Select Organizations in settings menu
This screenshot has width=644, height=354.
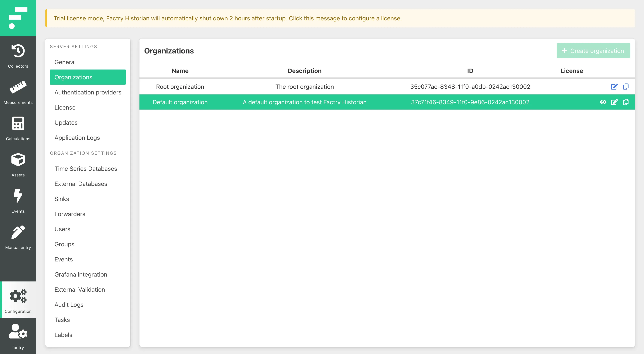tap(88, 77)
